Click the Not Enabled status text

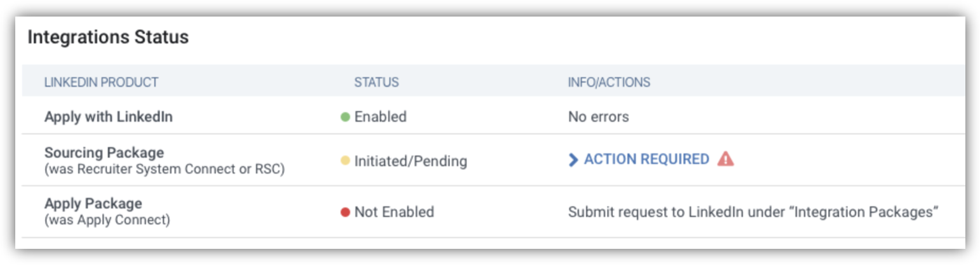(x=394, y=212)
